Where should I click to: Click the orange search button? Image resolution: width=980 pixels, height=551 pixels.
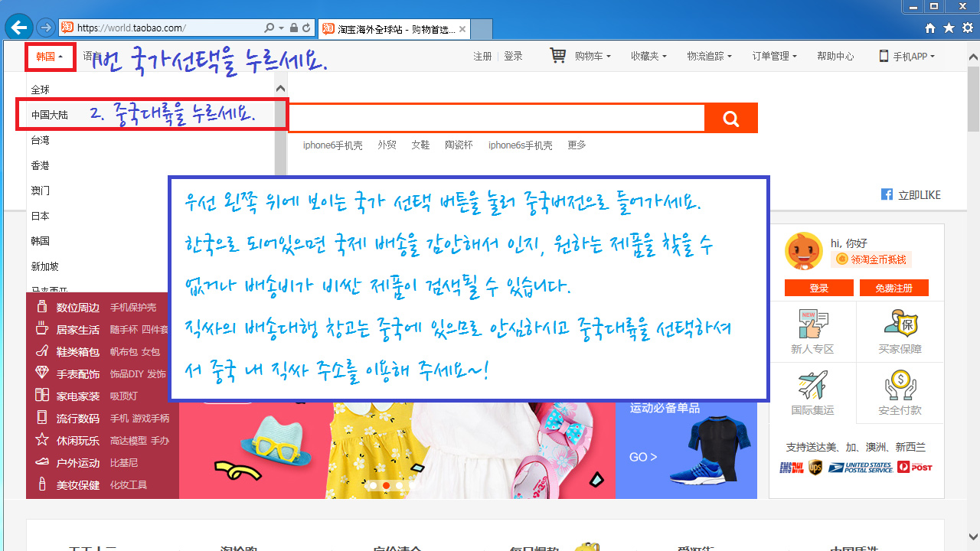click(731, 118)
